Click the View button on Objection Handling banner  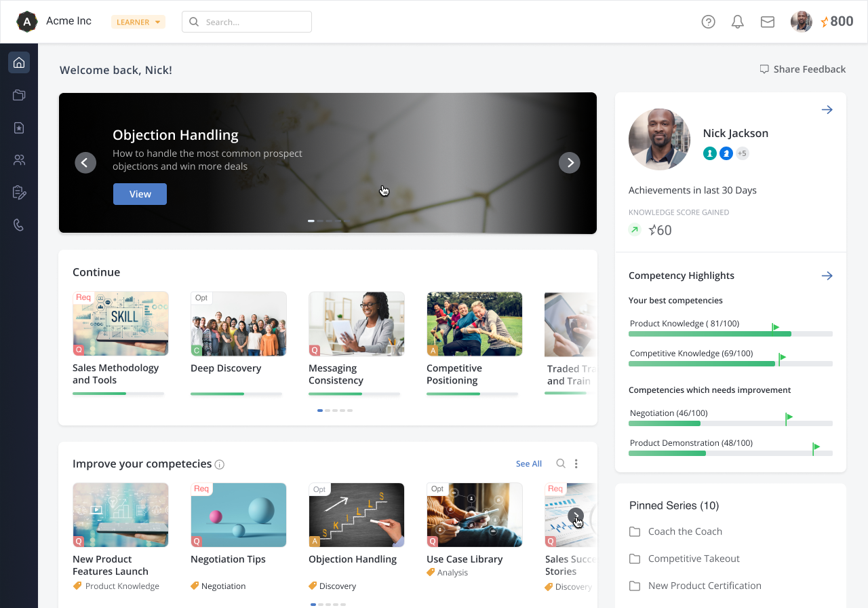[x=140, y=194]
